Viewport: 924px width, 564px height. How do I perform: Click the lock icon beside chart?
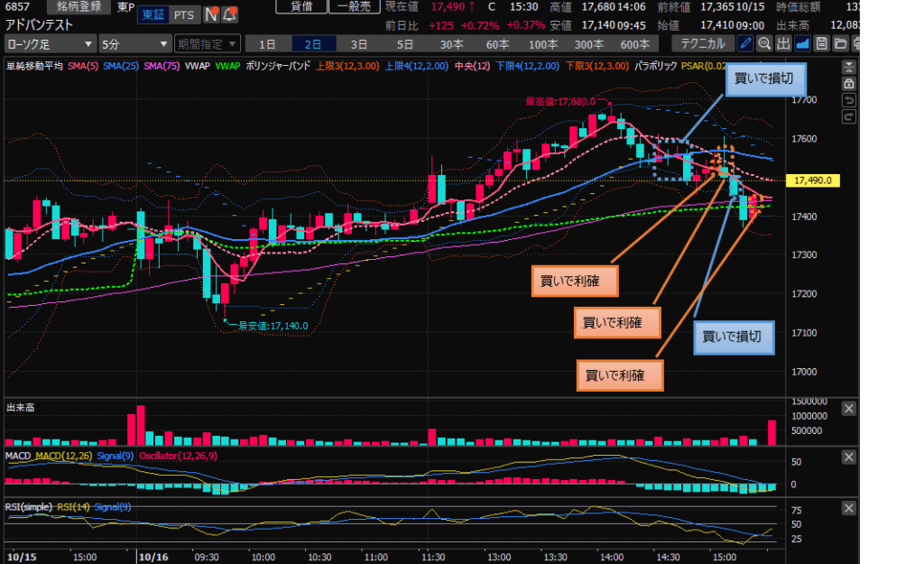tap(848, 83)
